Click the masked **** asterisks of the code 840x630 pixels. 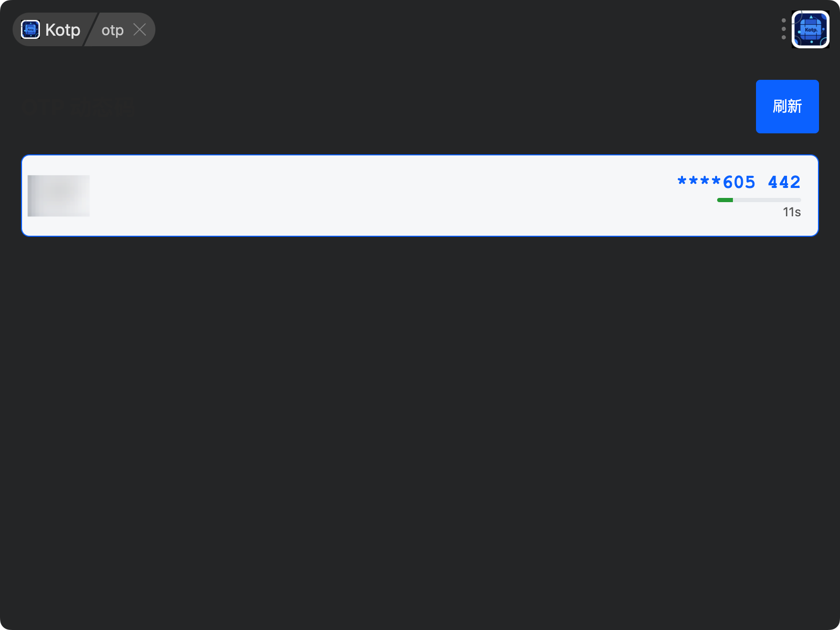click(x=699, y=182)
